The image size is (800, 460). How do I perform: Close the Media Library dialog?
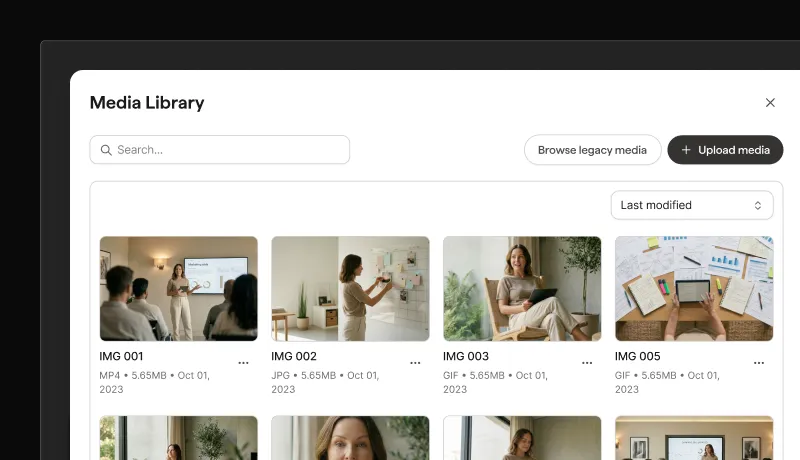(770, 103)
